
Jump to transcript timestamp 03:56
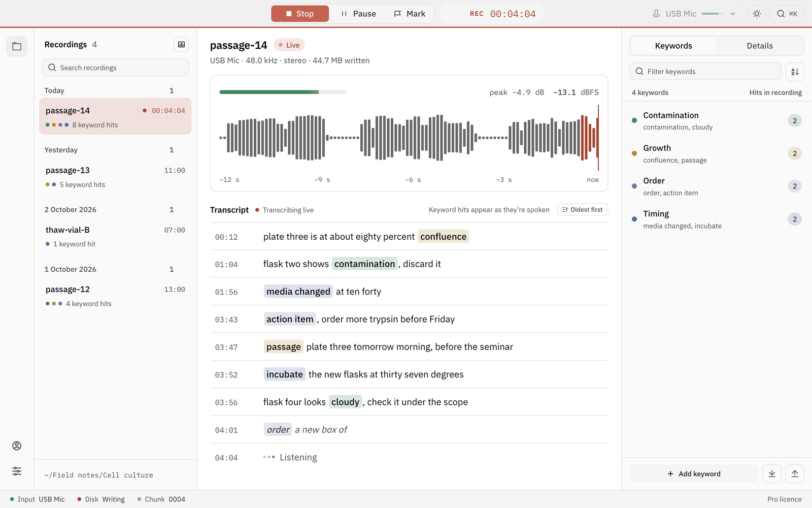(226, 402)
